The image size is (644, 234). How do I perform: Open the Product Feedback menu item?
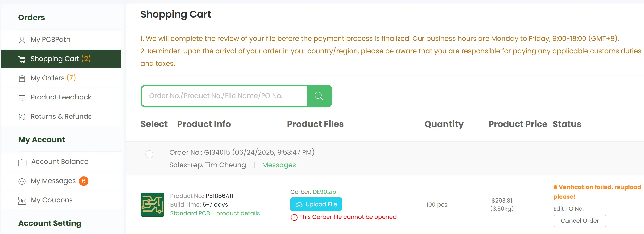[61, 97]
